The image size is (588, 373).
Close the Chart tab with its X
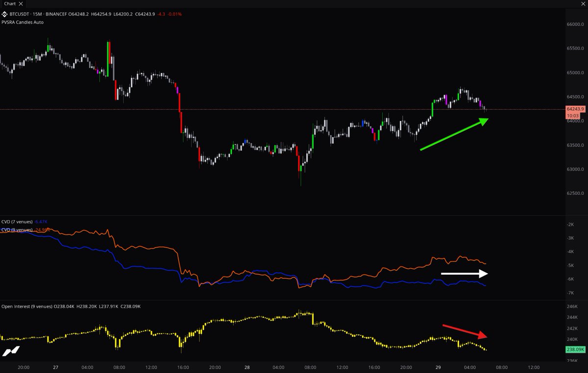coord(21,4)
